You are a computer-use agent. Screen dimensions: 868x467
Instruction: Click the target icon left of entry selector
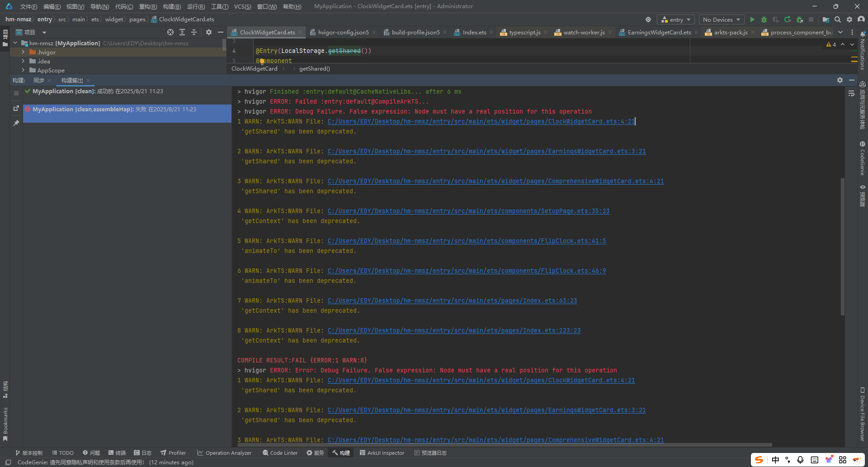pyautogui.click(x=648, y=19)
